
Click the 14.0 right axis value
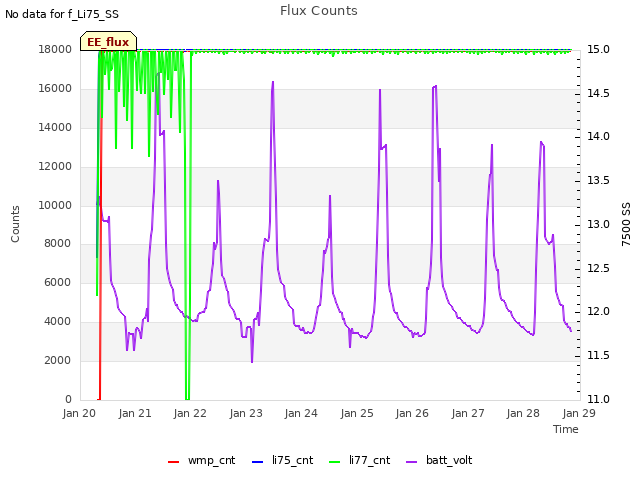click(598, 136)
